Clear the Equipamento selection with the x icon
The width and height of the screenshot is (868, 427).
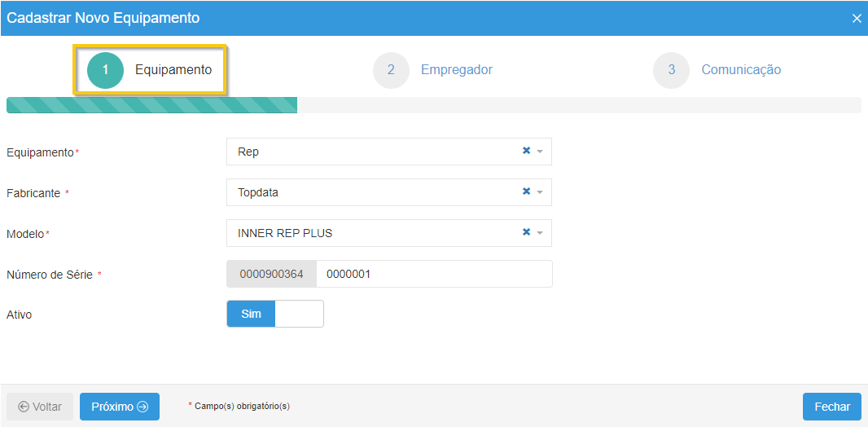point(526,151)
